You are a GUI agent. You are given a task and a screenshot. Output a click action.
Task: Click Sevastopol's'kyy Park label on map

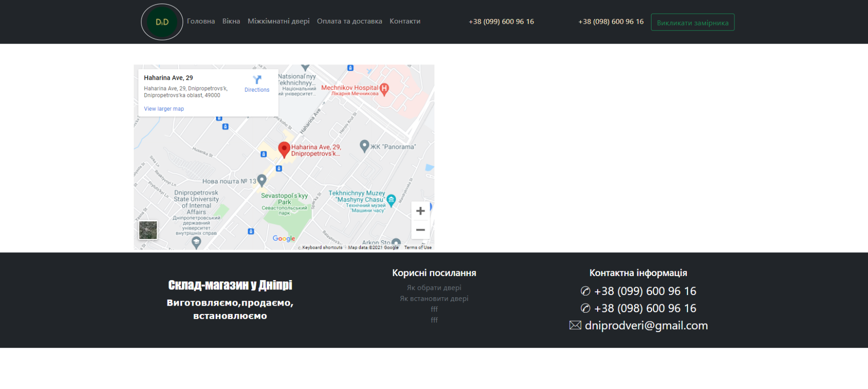284,199
